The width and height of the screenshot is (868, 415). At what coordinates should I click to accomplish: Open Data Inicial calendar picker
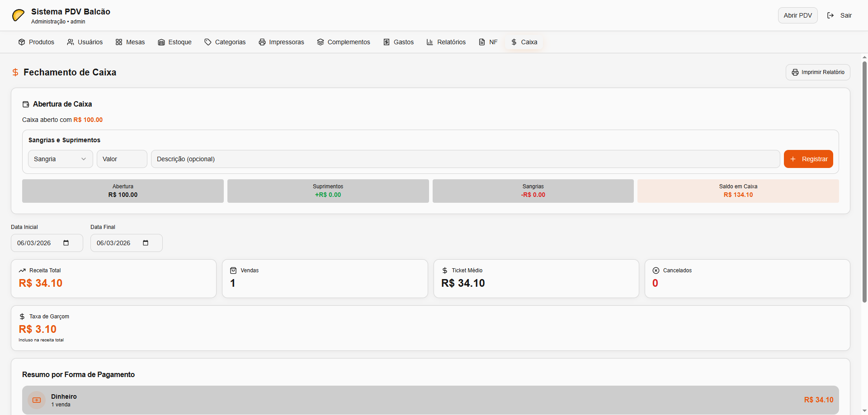[x=66, y=243]
